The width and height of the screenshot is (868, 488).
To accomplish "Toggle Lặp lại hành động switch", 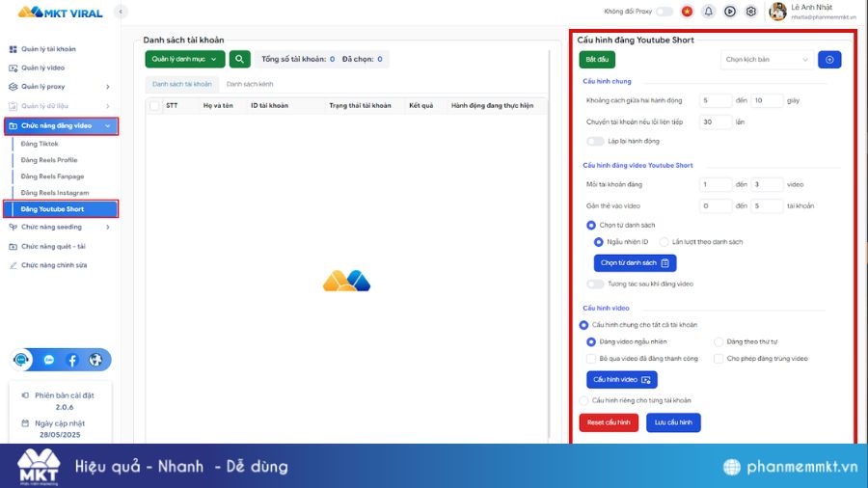I will (x=595, y=142).
